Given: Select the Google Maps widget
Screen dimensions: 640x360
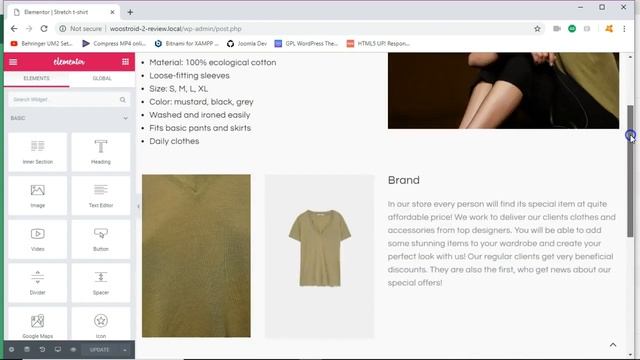Looking at the screenshot, I should pos(38,324).
